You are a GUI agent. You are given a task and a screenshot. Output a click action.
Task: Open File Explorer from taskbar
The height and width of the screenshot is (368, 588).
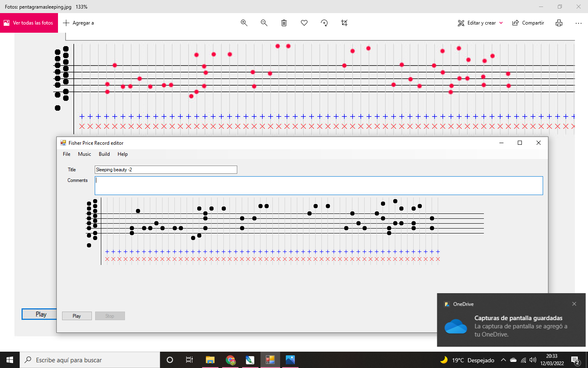pyautogui.click(x=210, y=360)
